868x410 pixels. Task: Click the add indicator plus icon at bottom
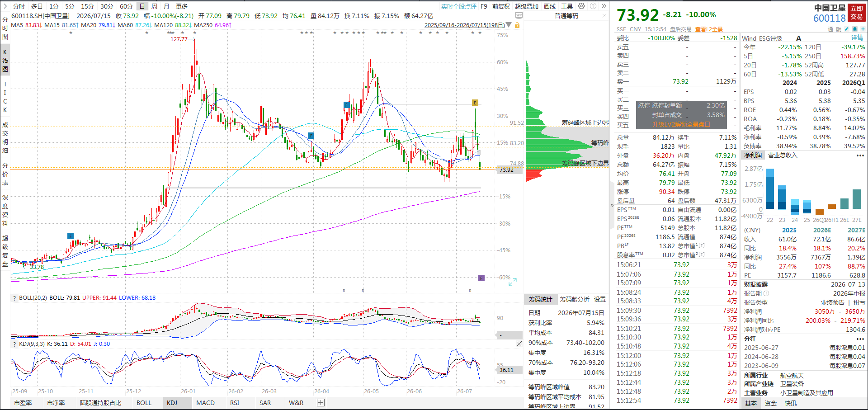(321, 402)
